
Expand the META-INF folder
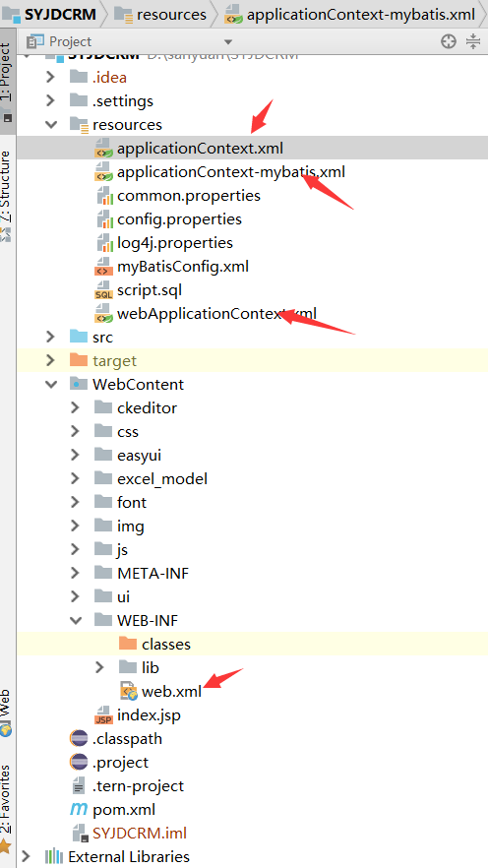(x=75, y=574)
